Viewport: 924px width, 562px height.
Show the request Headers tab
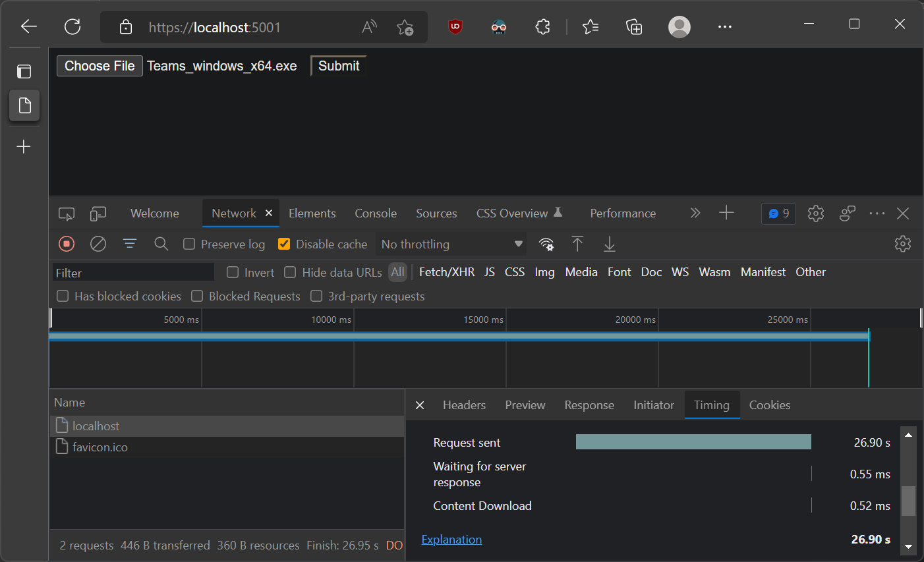coord(464,405)
